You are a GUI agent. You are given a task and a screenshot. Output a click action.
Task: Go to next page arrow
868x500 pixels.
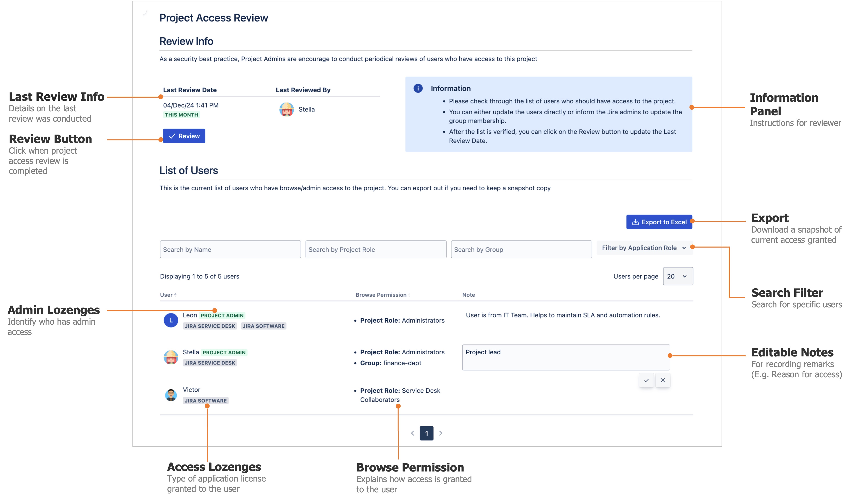[441, 433]
